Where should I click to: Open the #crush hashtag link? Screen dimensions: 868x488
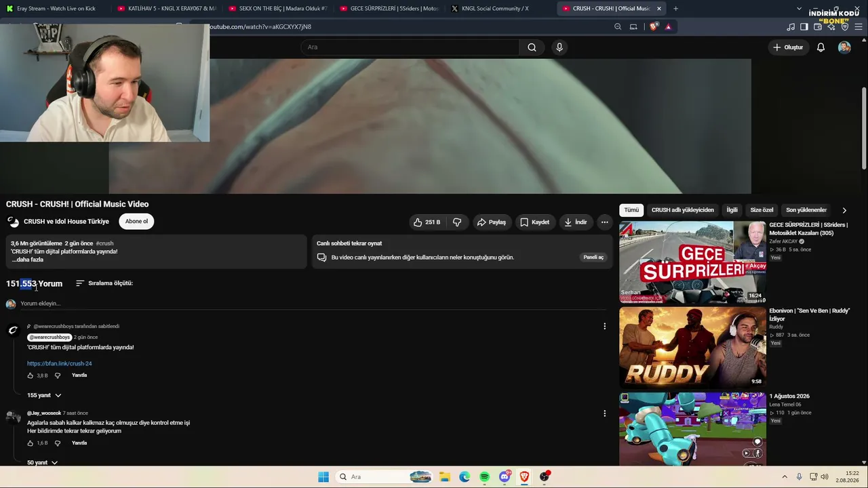pos(104,243)
